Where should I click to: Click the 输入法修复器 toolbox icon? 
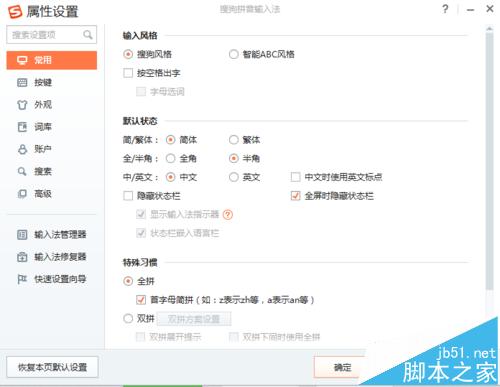pos(22,257)
